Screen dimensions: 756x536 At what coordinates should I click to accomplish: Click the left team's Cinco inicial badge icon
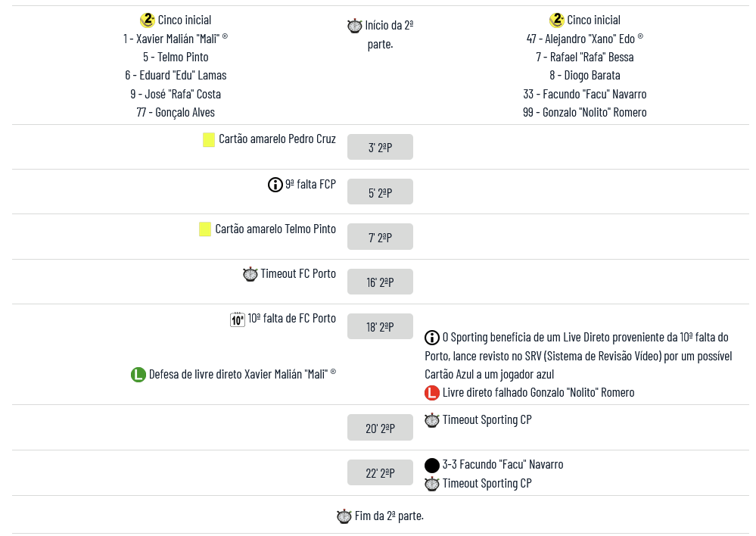(x=148, y=20)
